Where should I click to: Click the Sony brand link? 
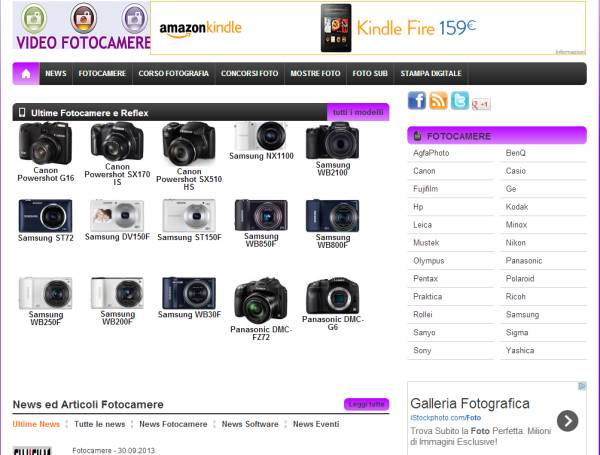click(x=422, y=351)
